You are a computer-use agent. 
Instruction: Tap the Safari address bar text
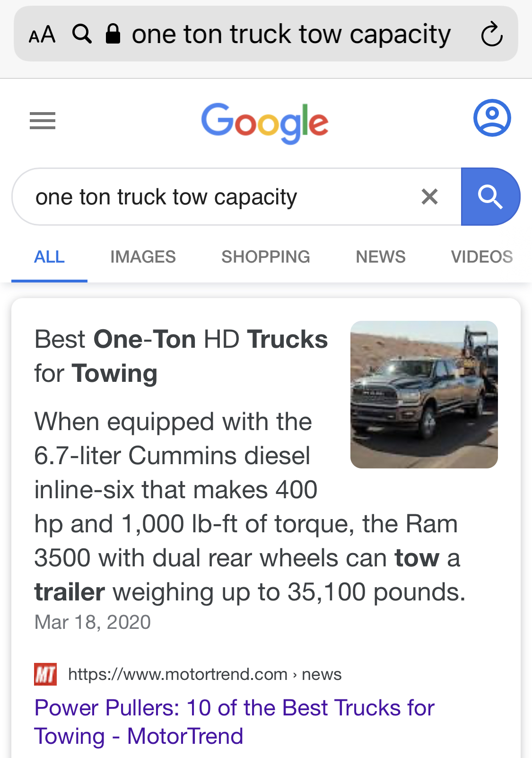click(x=291, y=34)
